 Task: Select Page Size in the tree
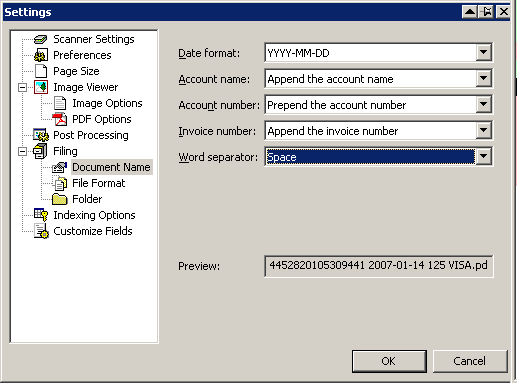point(76,71)
